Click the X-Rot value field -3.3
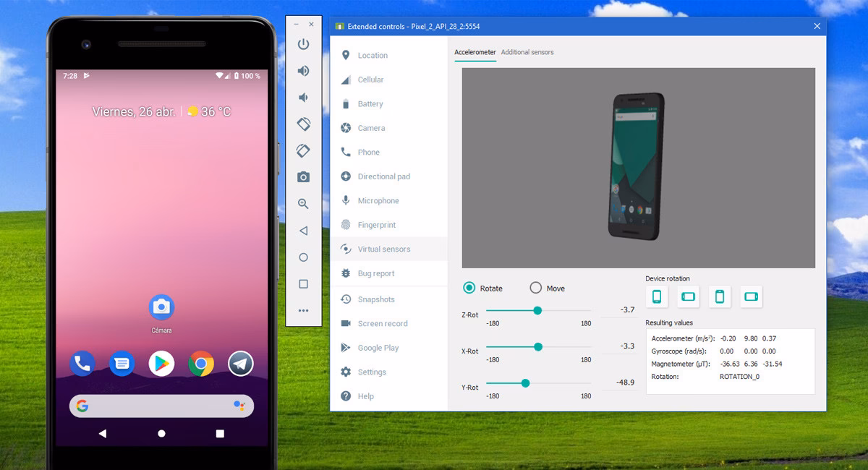The image size is (868, 470). click(620, 346)
